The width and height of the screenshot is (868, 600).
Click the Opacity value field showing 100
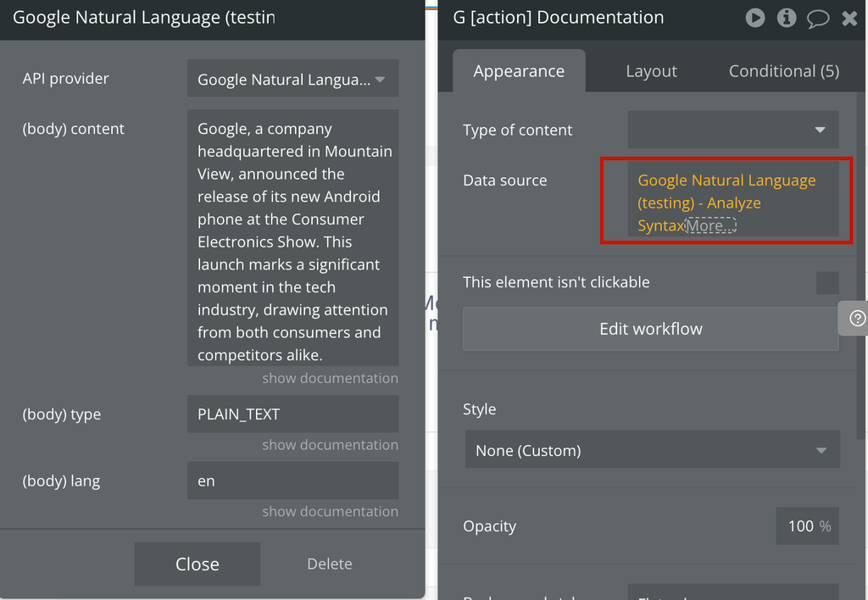(807, 525)
